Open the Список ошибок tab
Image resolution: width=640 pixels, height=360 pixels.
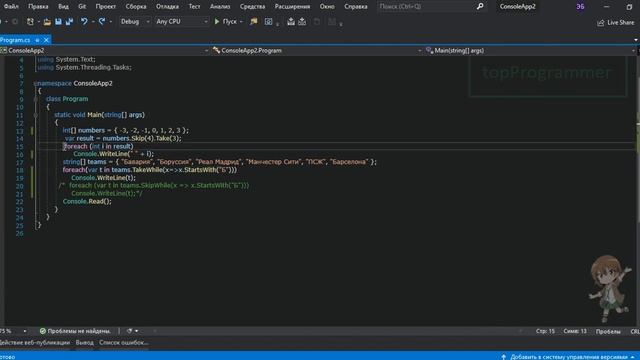click(x=123, y=343)
